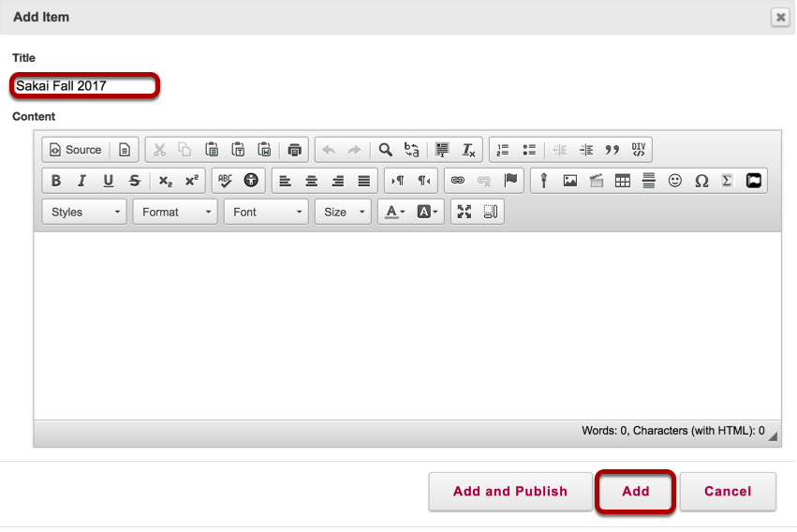Viewport: 797px width, 532px height.
Task: Set text direction right to left
Action: 424,181
